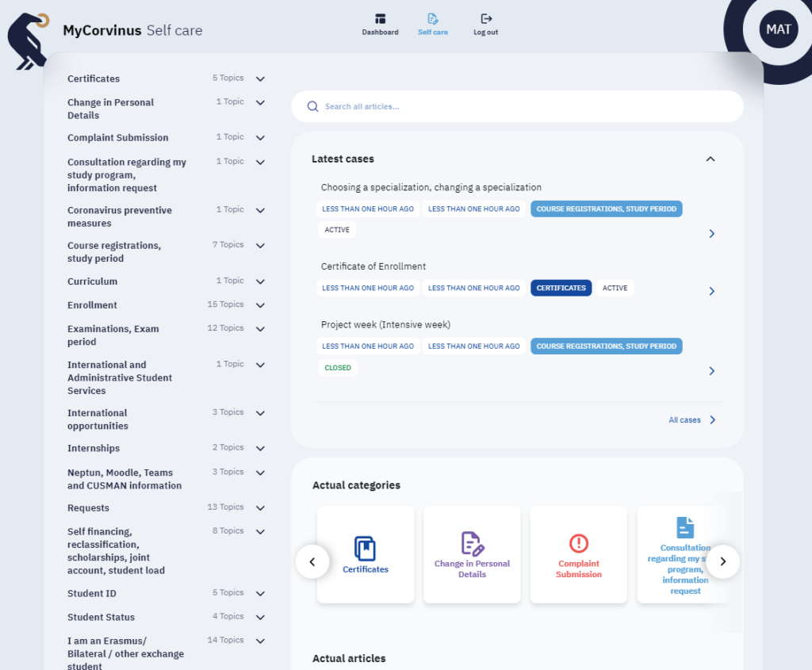Select the Self care navigation icon
Image resolution: width=812 pixels, height=670 pixels.
[x=433, y=19]
